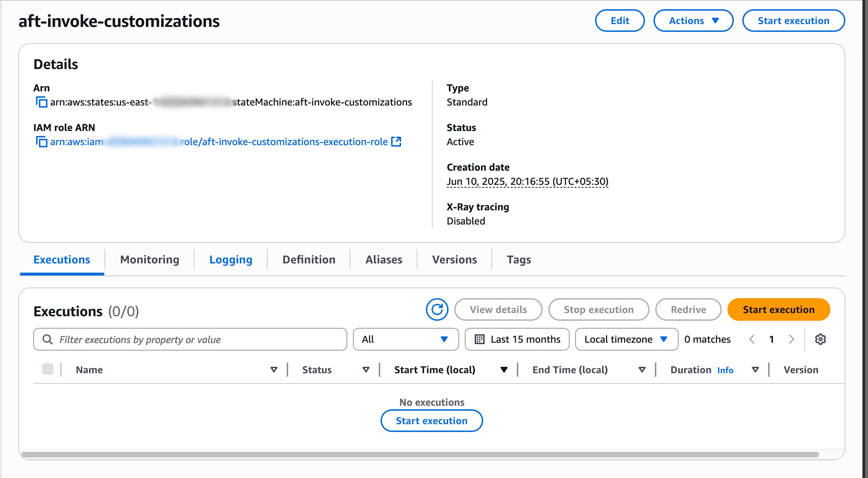The width and height of the screenshot is (868, 478).
Task: Click the aft-invoke-customizations page title
Action: (x=119, y=21)
